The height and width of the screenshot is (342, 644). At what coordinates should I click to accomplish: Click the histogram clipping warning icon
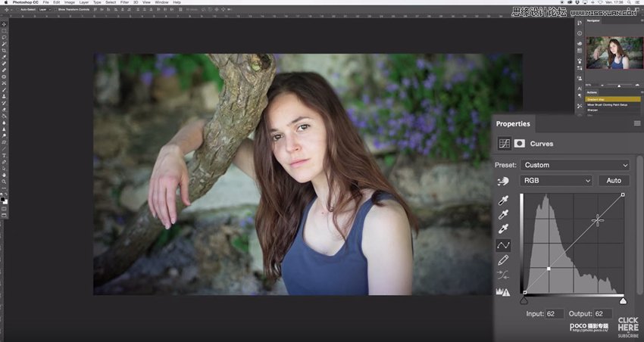click(x=504, y=291)
